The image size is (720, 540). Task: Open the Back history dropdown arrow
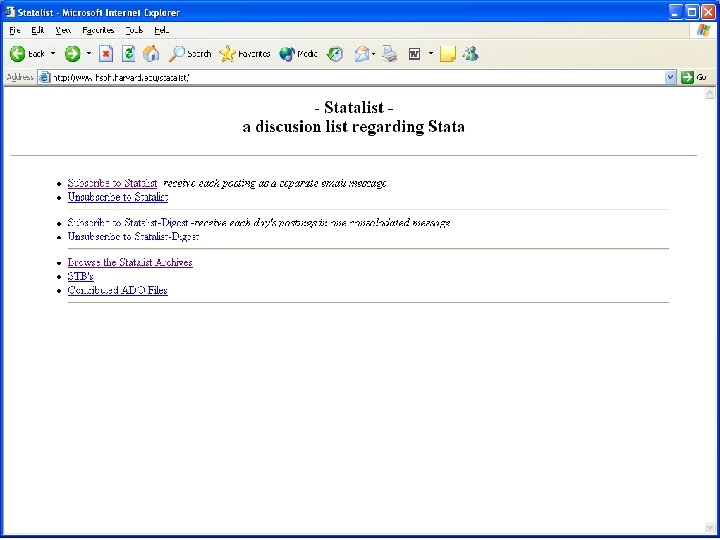pyautogui.click(x=53, y=54)
